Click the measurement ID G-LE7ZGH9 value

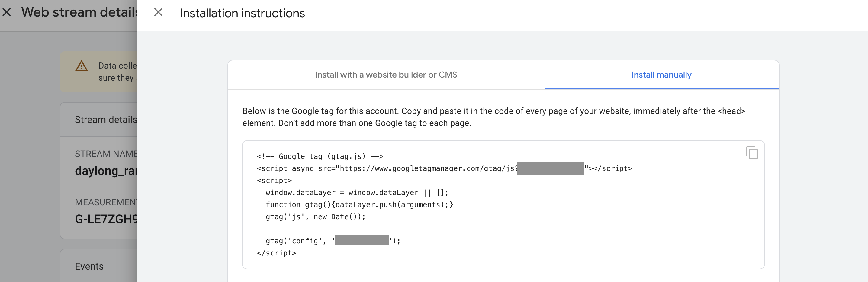[106, 219]
